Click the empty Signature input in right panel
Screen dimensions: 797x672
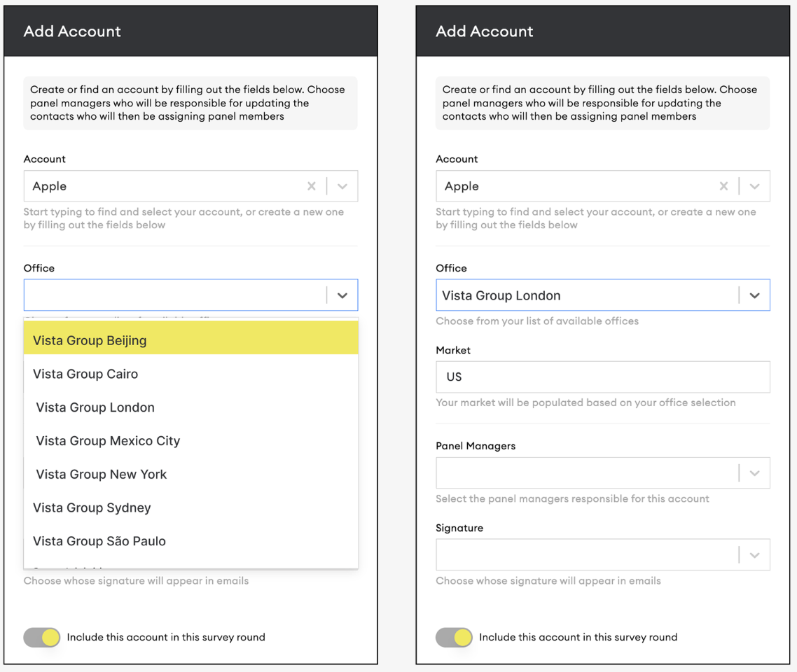pos(587,555)
